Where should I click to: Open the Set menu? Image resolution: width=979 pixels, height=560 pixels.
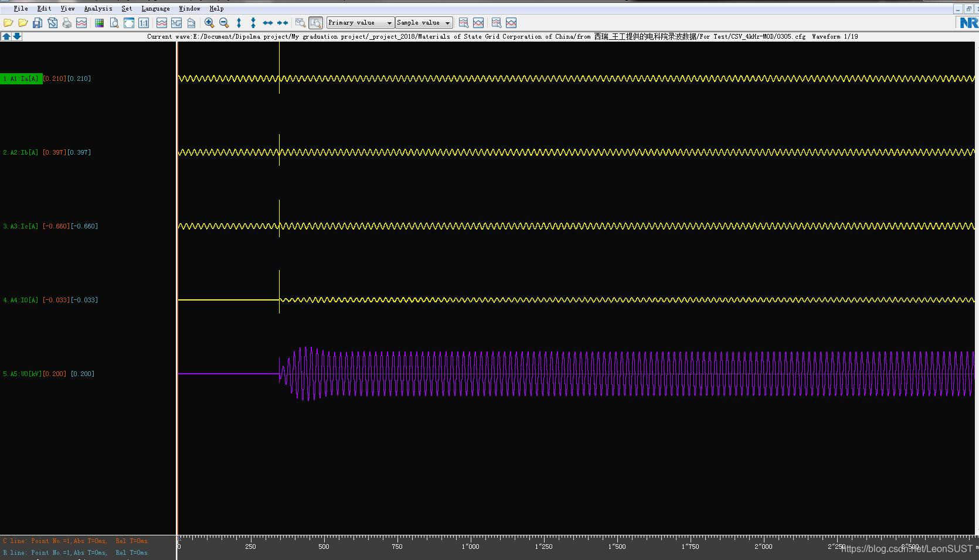[x=127, y=8]
